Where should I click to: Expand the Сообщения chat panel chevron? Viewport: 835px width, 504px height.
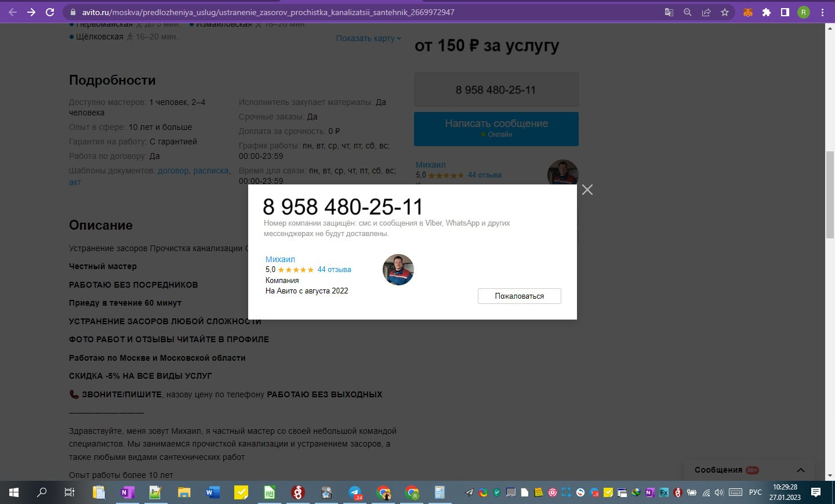[x=801, y=470]
